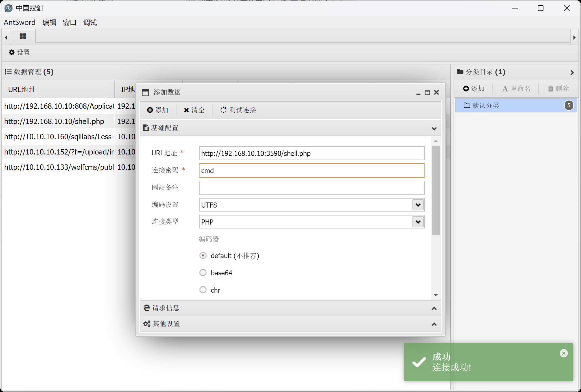Expand the 其他设置 section
Image resolution: width=581 pixels, height=392 pixels.
pyautogui.click(x=290, y=324)
